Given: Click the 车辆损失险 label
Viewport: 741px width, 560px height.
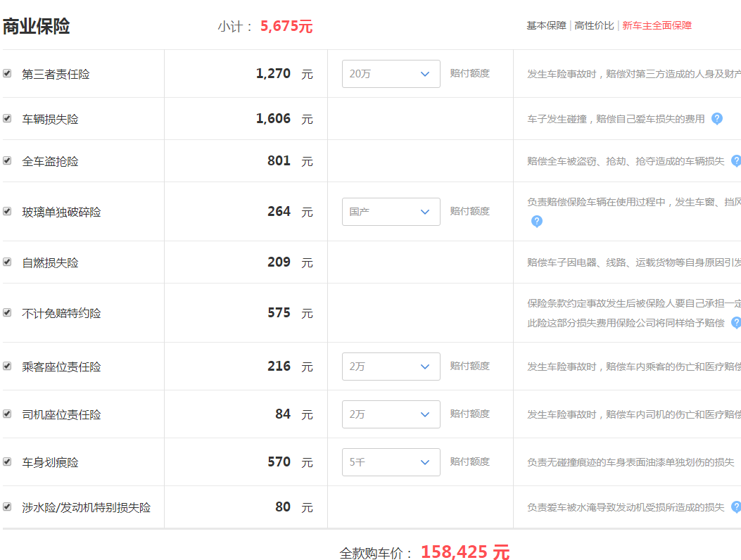Looking at the screenshot, I should [x=50, y=119].
